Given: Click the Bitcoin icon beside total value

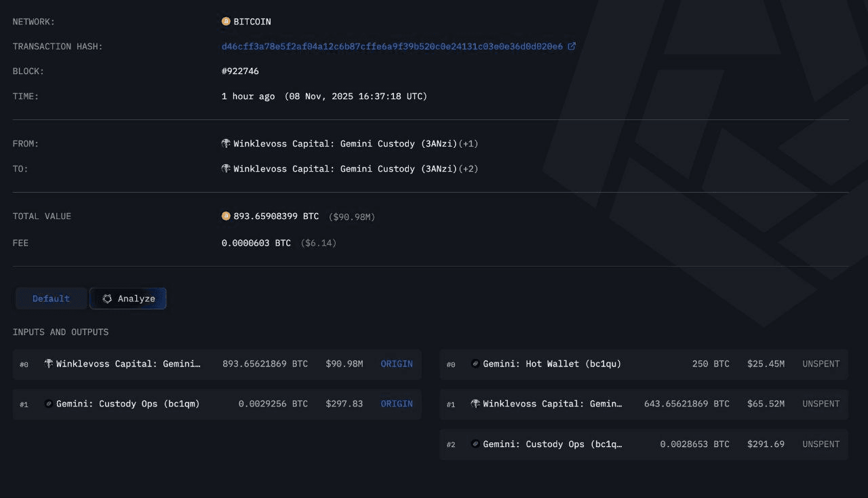Looking at the screenshot, I should [226, 216].
